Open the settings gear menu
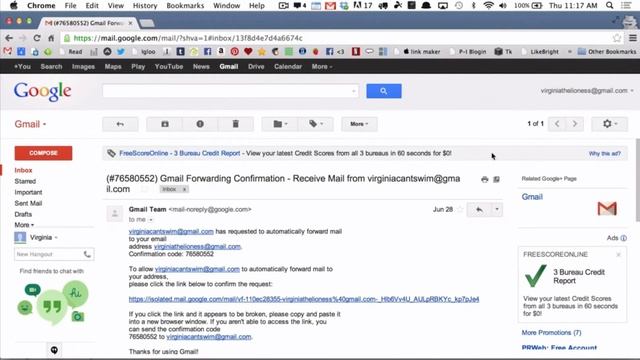640x360 pixels. 610,124
